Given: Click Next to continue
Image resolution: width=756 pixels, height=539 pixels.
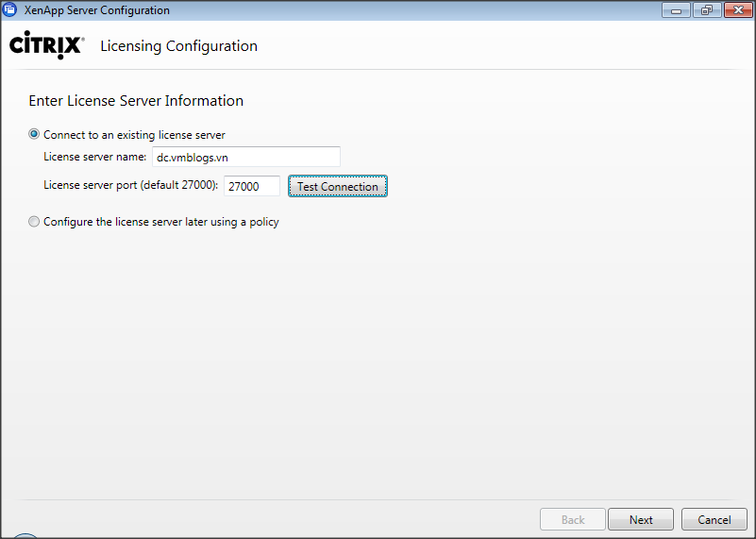Looking at the screenshot, I should (x=641, y=519).
